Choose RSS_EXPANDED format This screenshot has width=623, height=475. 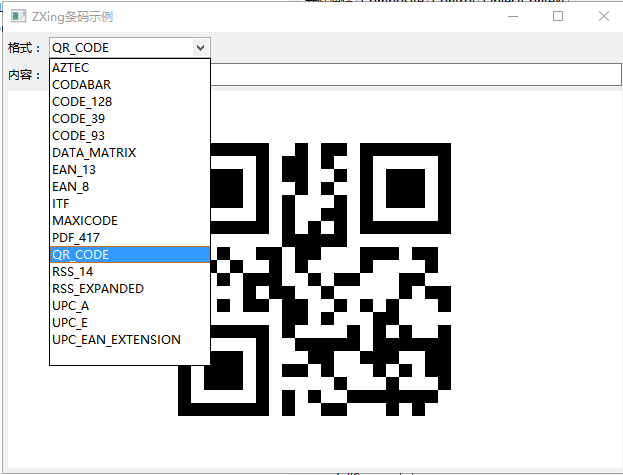[130, 289]
